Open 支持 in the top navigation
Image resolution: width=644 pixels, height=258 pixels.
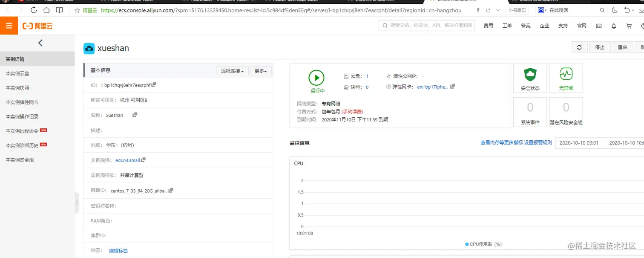pos(563,26)
